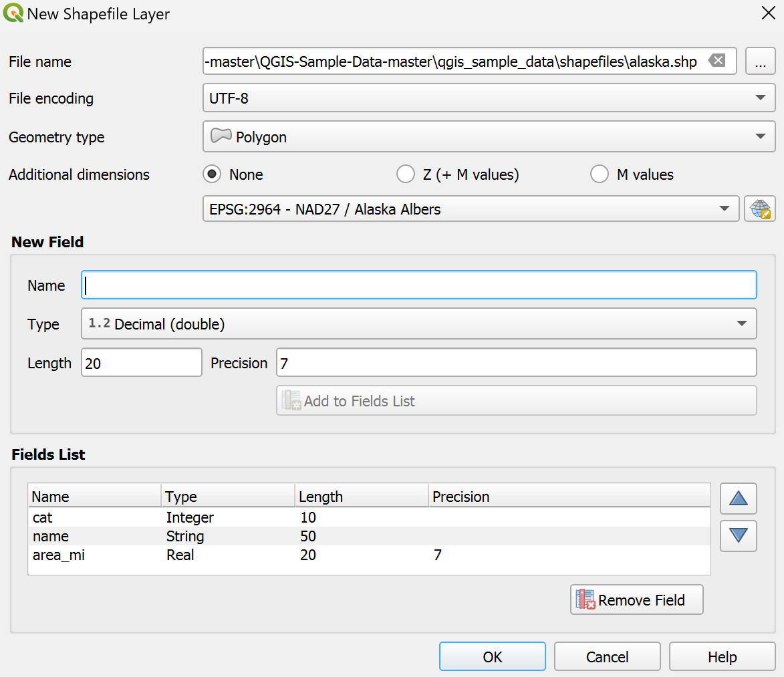Screen dimensions: 784x677
Task: Click into the new field Name input
Action: 418,285
